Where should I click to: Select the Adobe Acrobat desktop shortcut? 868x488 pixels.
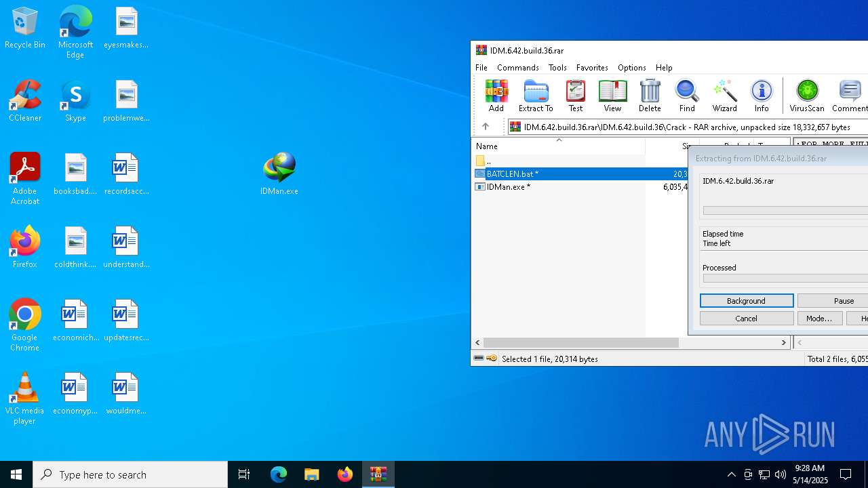25,179
